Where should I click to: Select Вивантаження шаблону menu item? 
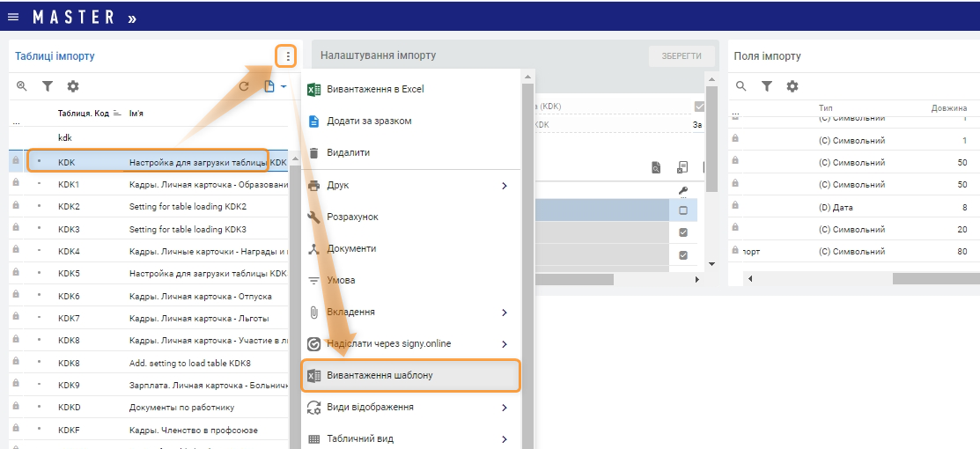click(410, 375)
